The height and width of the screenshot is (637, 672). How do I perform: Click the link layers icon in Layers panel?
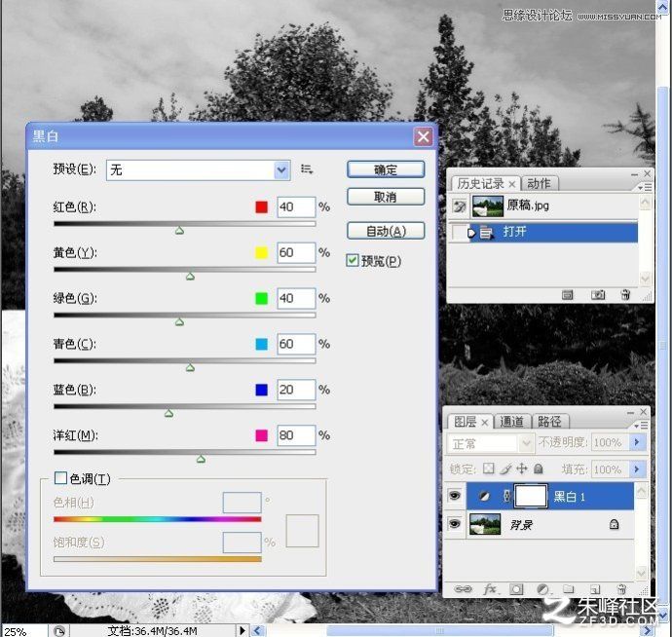click(463, 589)
